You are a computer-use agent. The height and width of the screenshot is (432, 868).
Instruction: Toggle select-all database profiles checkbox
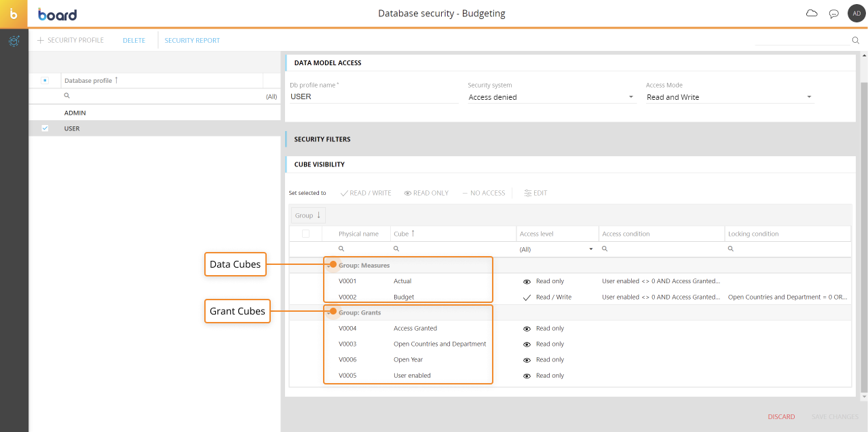click(45, 80)
